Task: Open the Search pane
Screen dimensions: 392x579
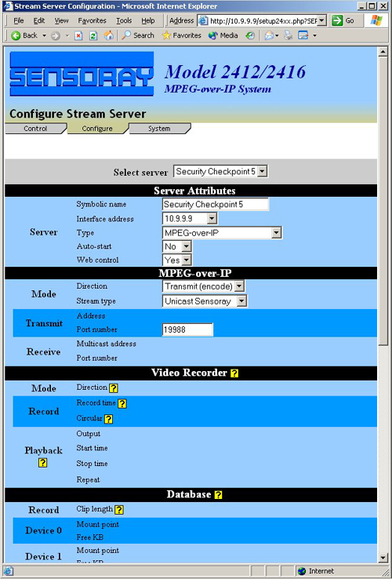Action: (x=138, y=35)
